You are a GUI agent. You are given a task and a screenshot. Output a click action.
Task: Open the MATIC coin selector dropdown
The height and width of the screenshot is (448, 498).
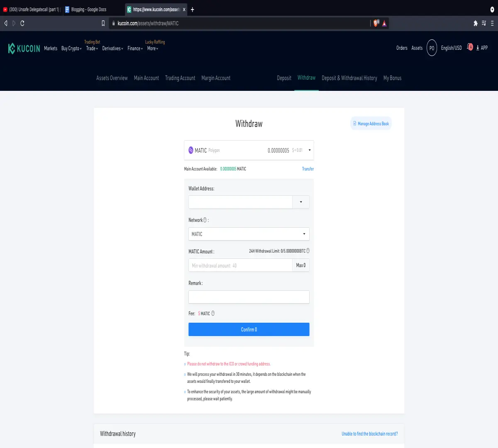pos(249,150)
